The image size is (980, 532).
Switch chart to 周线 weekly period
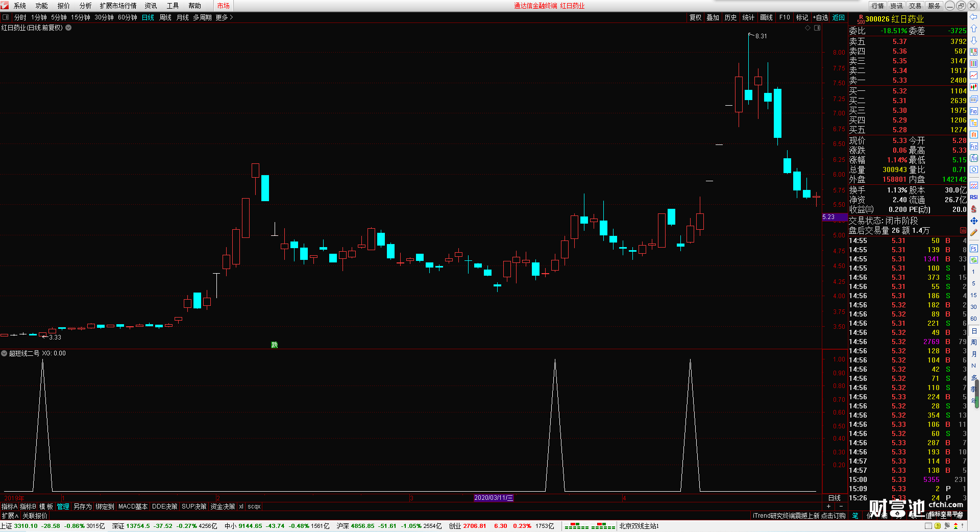click(x=165, y=17)
